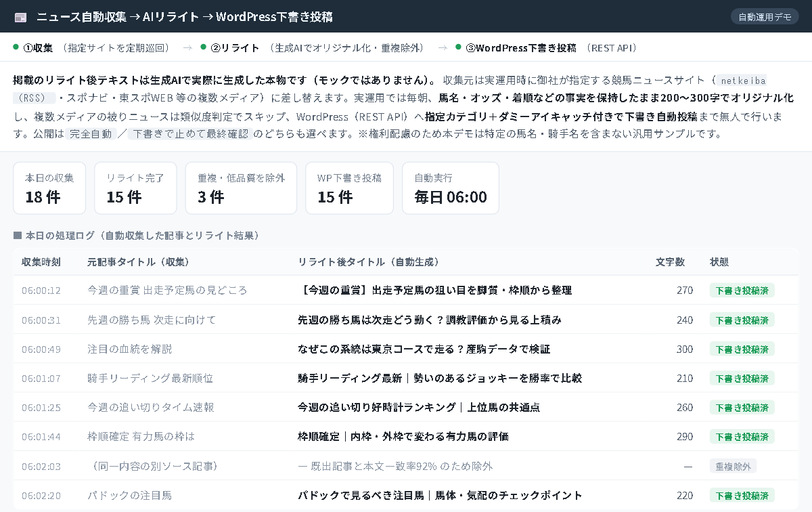
Task: Click 下書き投稿済 badge in the 06:02:20 row
Action: [742, 495]
